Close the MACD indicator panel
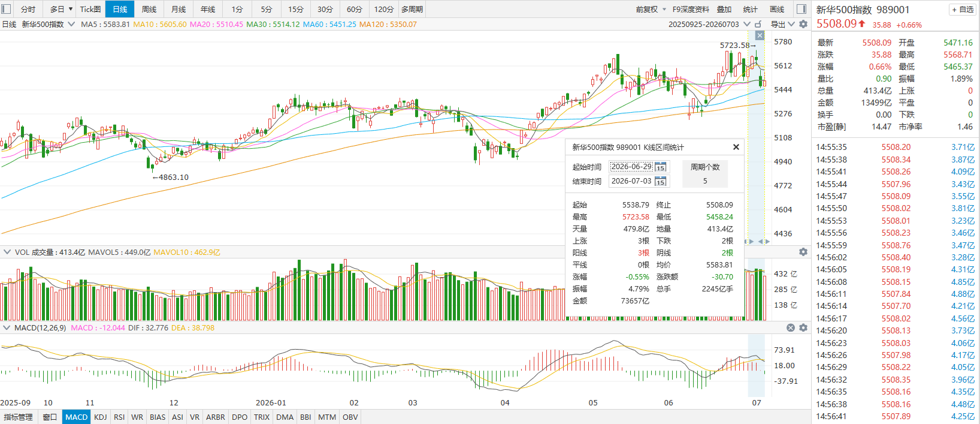Viewport: 980px width, 424px height. [x=791, y=327]
